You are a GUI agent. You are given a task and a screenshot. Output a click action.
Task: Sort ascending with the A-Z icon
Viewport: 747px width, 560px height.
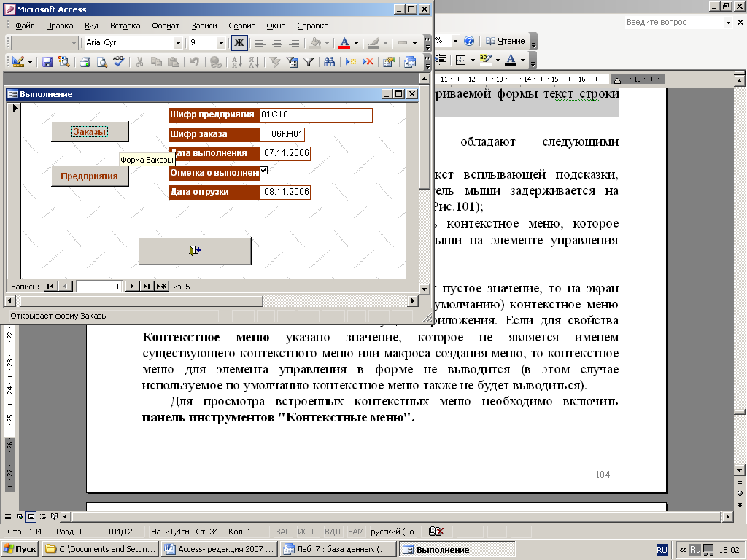tap(237, 61)
